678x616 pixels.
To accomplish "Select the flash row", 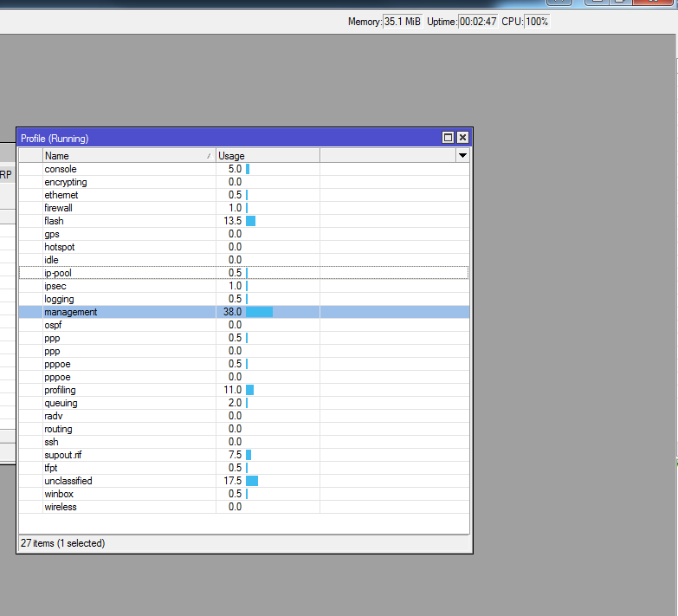I will point(244,221).
